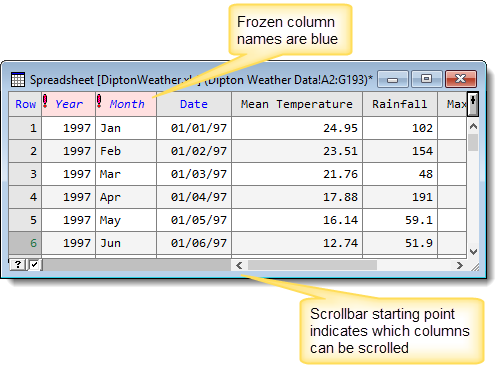Click the Month cell containing Mar
Viewport: 496px width, 370px height.
(x=126, y=174)
